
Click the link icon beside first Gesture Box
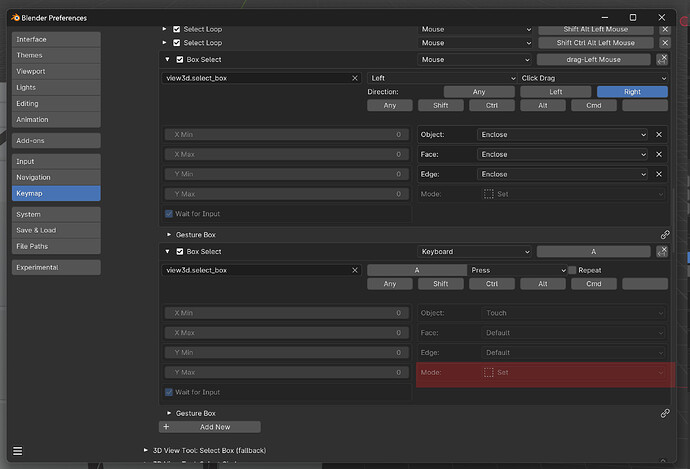point(665,235)
